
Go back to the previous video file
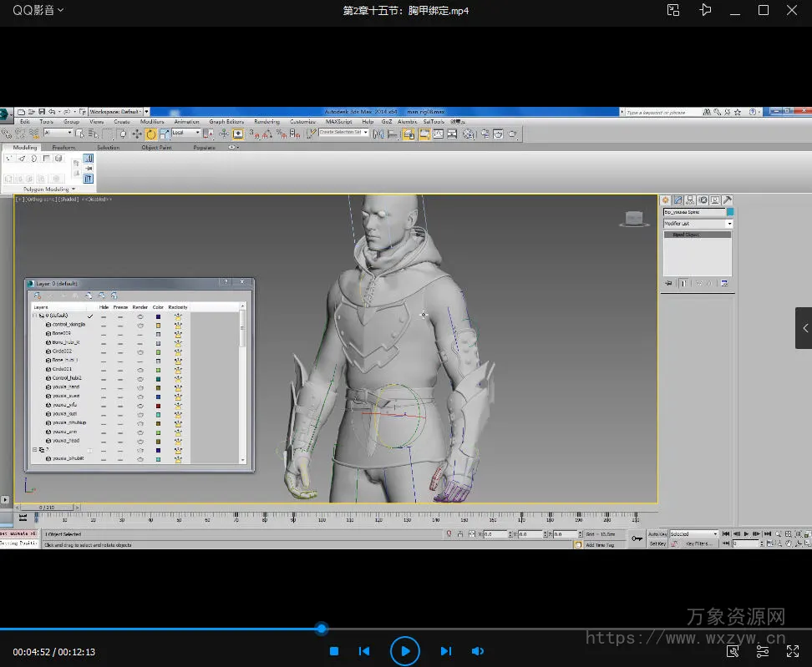click(364, 651)
